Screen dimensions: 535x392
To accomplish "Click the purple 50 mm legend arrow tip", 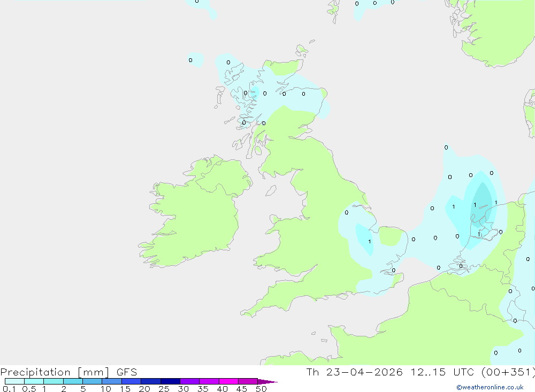I will coord(267,381).
